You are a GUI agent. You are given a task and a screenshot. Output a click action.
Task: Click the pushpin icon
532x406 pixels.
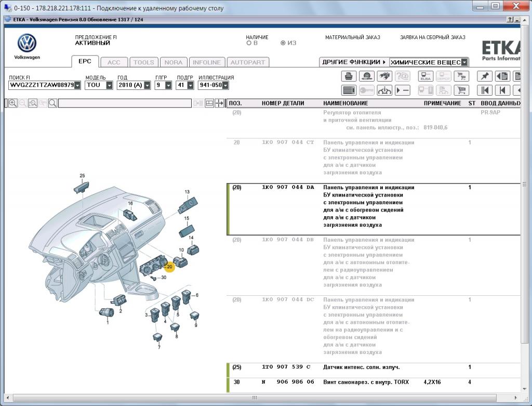(x=485, y=76)
